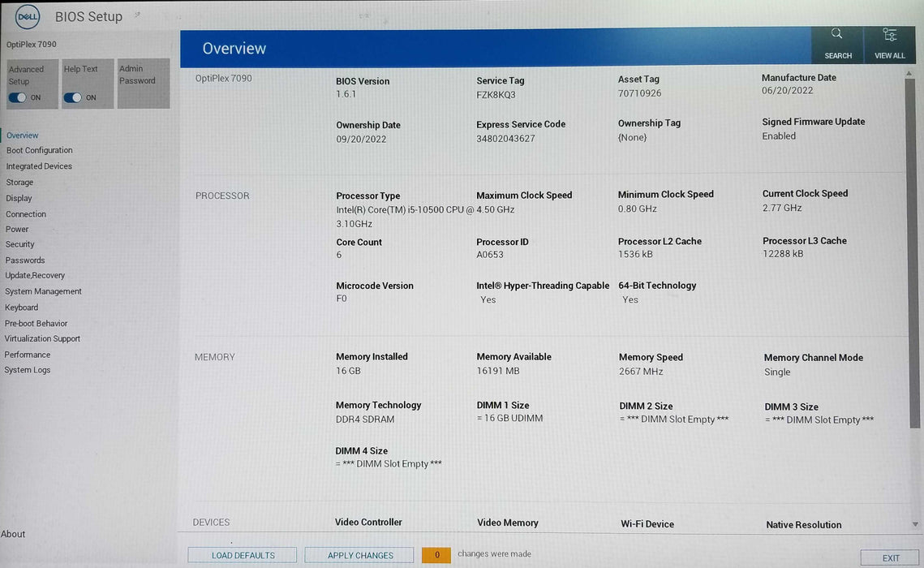Click the LOAD DEFAULTS button
The height and width of the screenshot is (568, 924).
coord(243,555)
